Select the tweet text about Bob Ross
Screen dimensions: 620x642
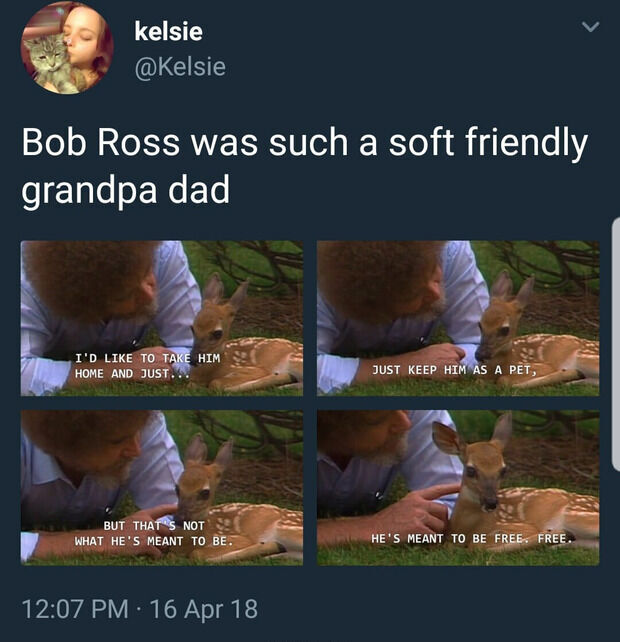pos(305,166)
